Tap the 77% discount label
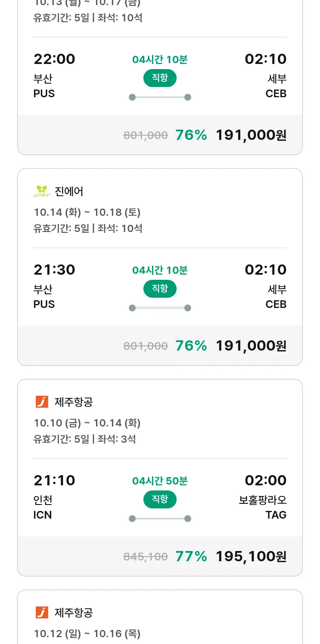This screenshot has height=644, width=320. click(x=191, y=556)
